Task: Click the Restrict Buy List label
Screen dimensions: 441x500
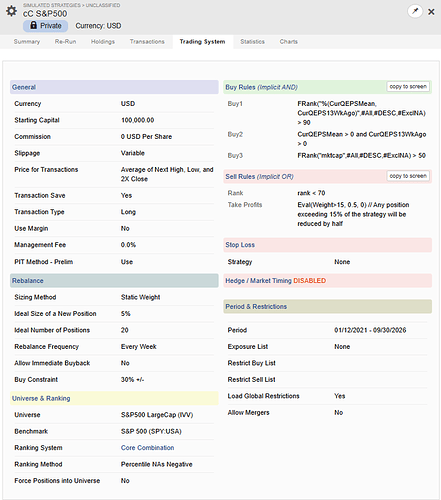Action: (x=251, y=363)
